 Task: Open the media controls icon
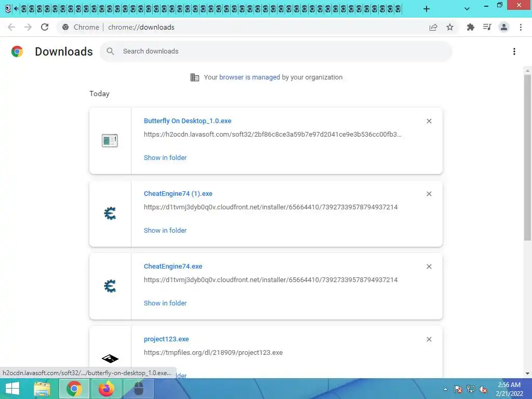(487, 27)
